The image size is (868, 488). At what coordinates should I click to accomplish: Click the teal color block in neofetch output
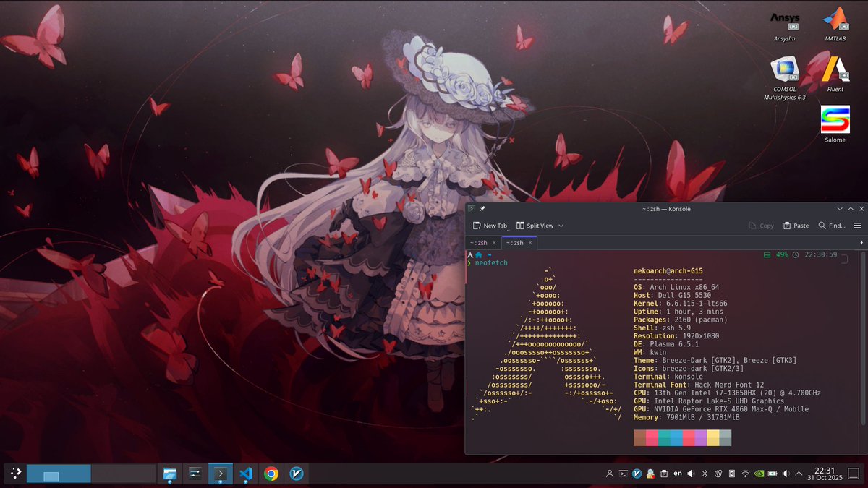[664, 437]
